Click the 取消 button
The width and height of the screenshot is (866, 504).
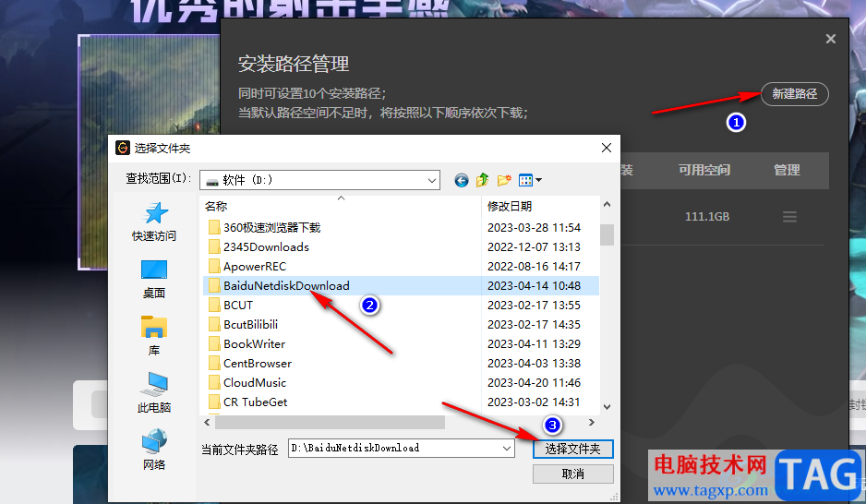(572, 474)
